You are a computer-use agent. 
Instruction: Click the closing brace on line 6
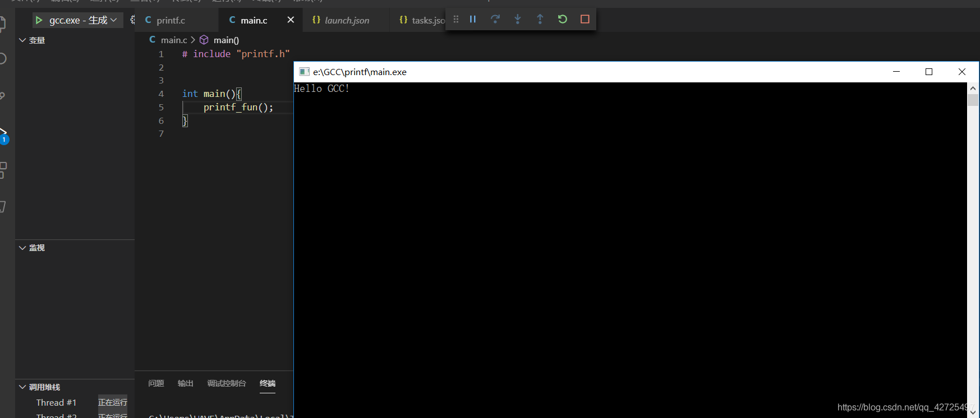pos(185,120)
